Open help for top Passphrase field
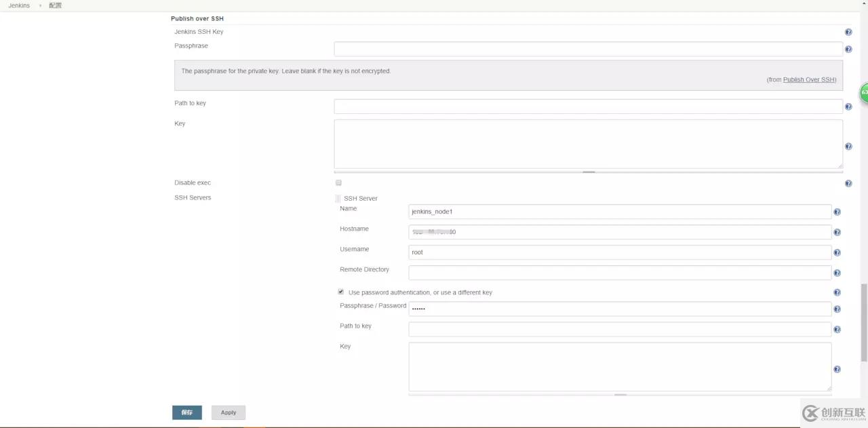 coord(848,50)
